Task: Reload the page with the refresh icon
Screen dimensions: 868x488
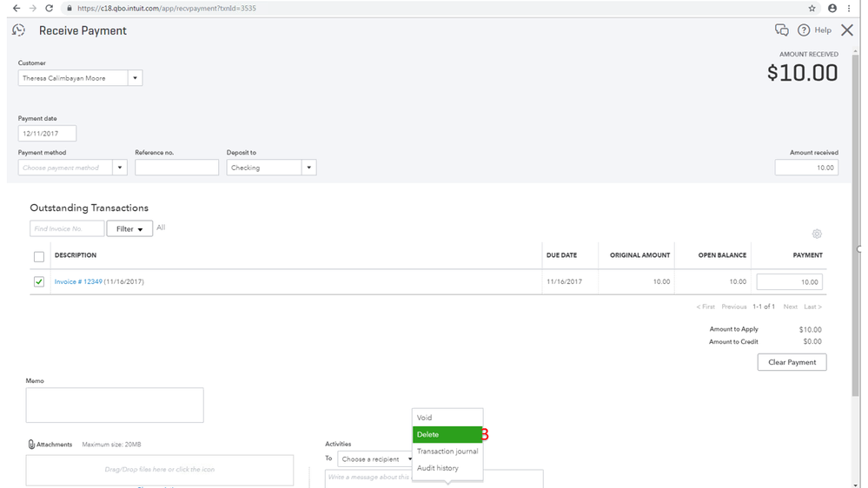Action: (x=49, y=9)
